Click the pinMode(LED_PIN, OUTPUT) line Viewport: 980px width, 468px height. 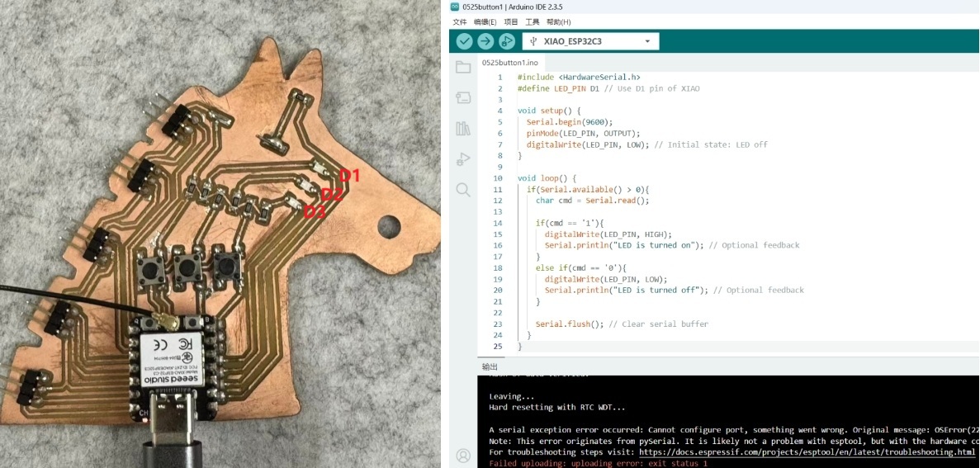coord(583,133)
